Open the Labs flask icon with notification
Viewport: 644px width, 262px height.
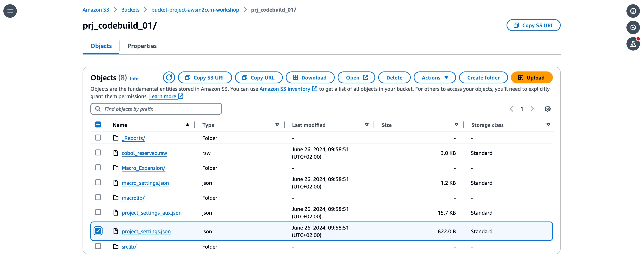tap(633, 44)
